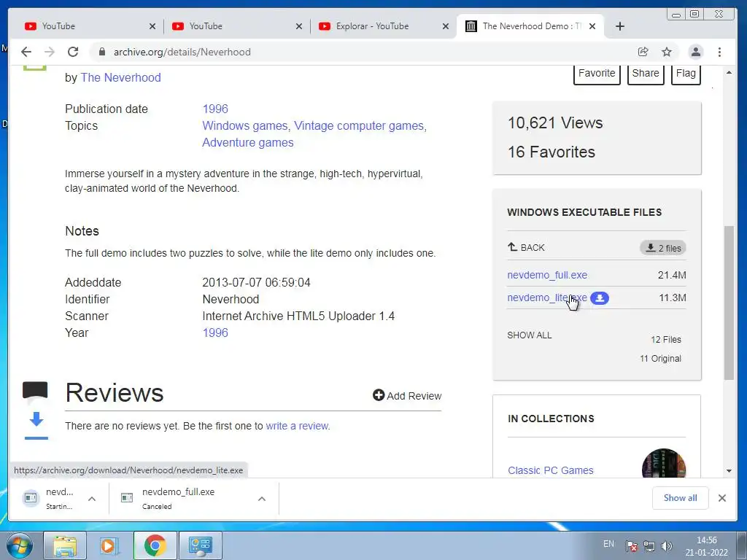Click BACK in the files panel
Viewport: 747px width, 560px height.
click(x=526, y=248)
